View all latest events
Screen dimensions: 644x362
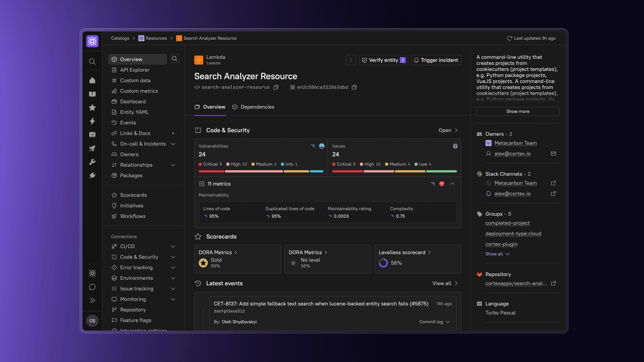coord(445,283)
